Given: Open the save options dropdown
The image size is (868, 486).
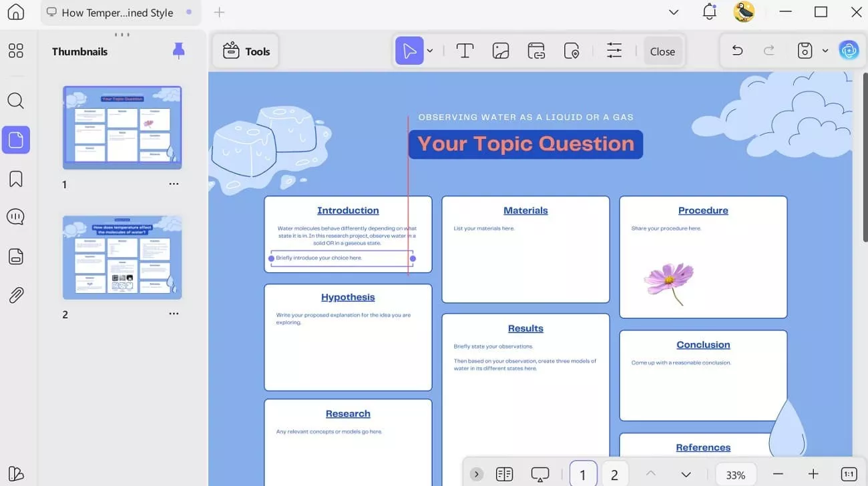Looking at the screenshot, I should [825, 50].
